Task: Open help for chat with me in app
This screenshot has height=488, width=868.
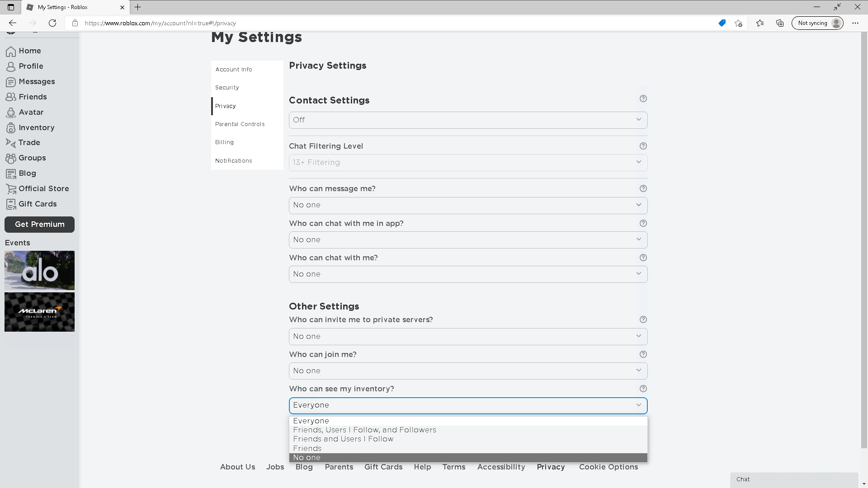Action: (643, 223)
